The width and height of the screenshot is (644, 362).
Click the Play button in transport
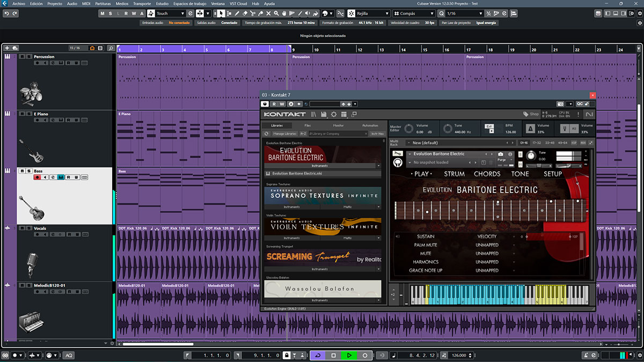click(349, 355)
